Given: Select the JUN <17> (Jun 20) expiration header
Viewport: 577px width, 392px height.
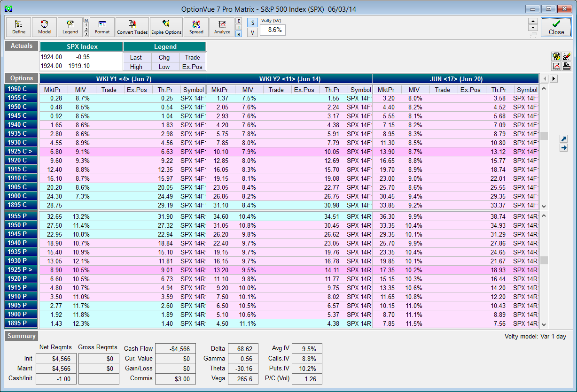Looking at the screenshot, I should [455, 79].
